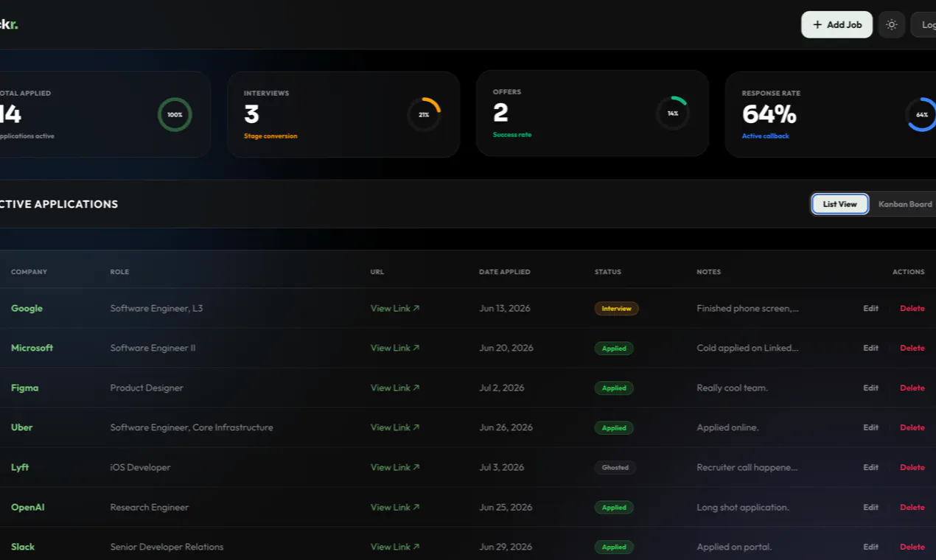Click the Notes column header
The image size is (936, 560).
709,272
